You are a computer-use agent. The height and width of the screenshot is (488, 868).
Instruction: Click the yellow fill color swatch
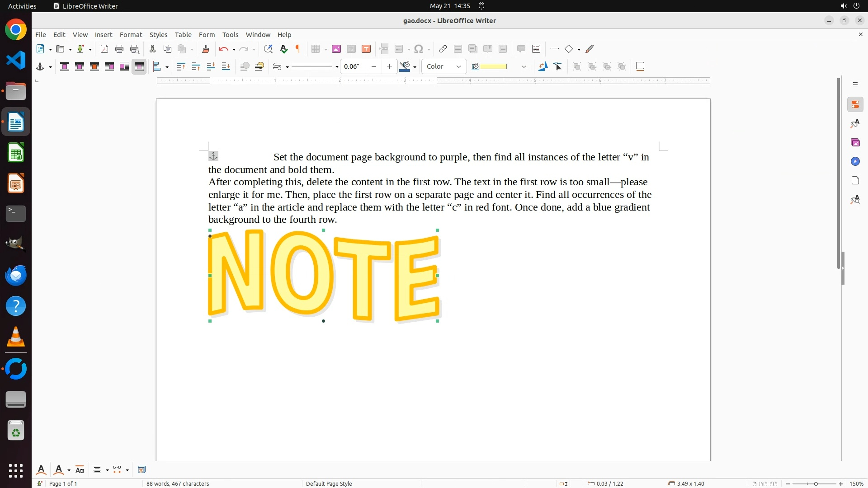pyautogui.click(x=493, y=66)
